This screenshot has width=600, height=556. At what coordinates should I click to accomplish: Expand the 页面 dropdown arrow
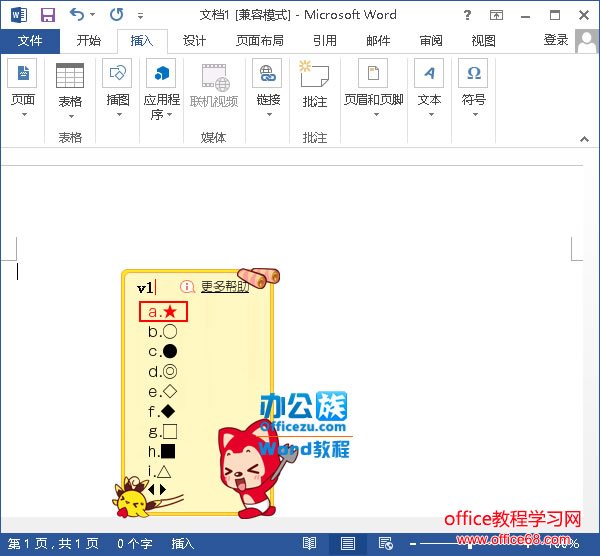24,115
